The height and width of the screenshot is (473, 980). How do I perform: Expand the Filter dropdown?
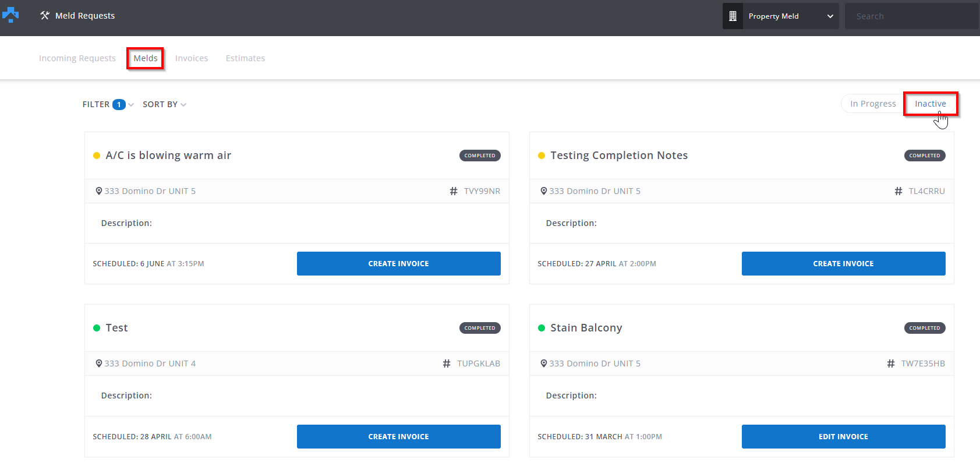click(x=97, y=104)
